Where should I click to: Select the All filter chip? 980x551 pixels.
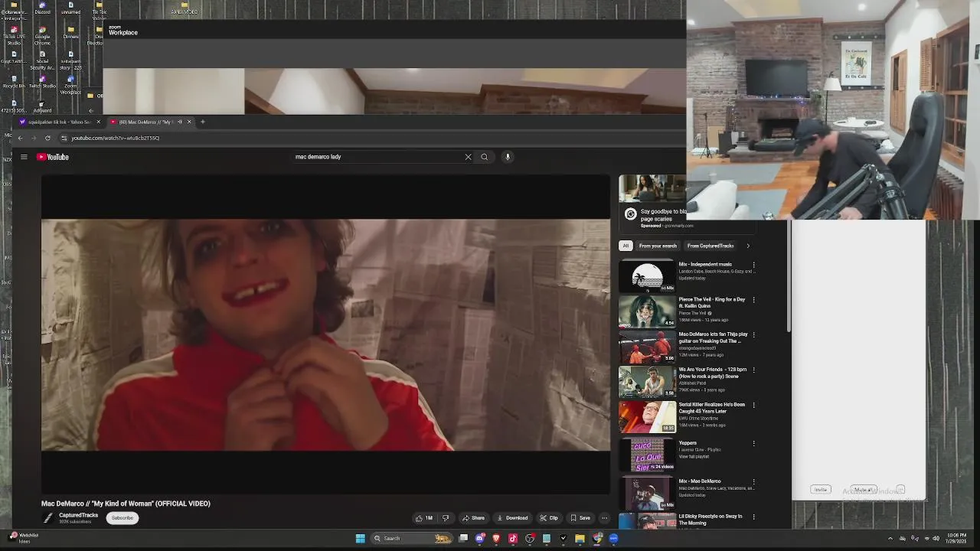coord(626,246)
